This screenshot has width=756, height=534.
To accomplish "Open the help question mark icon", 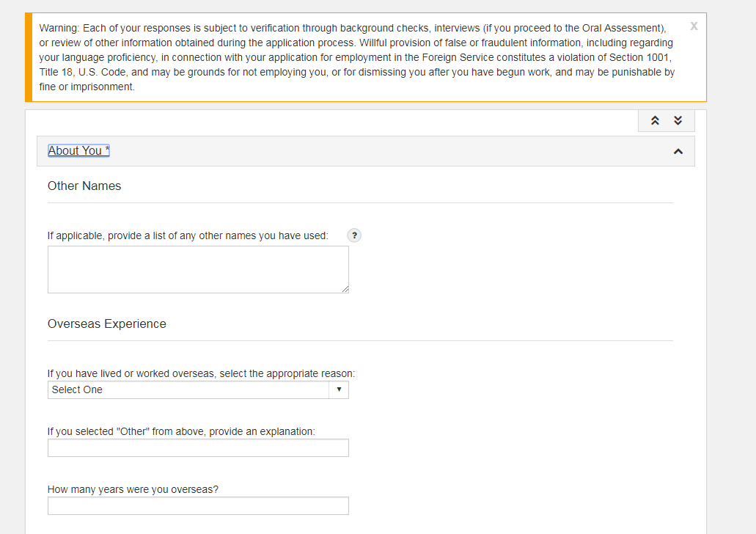I will [x=354, y=235].
